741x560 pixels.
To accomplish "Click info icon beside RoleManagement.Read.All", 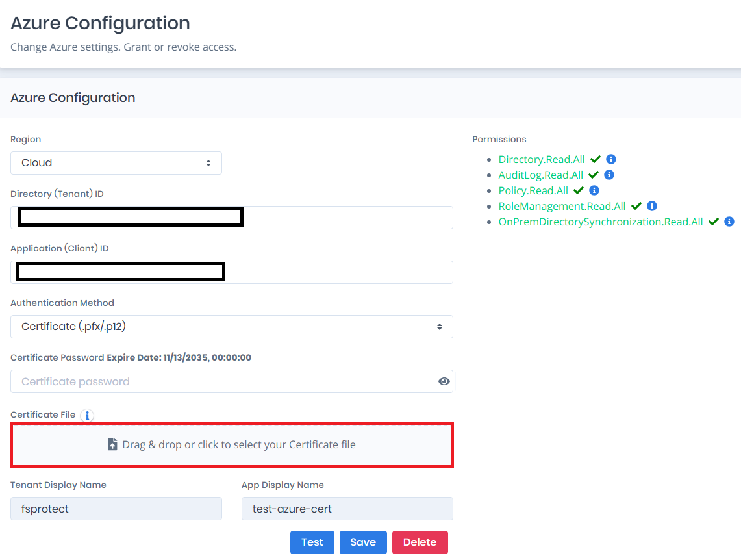I will (652, 206).
